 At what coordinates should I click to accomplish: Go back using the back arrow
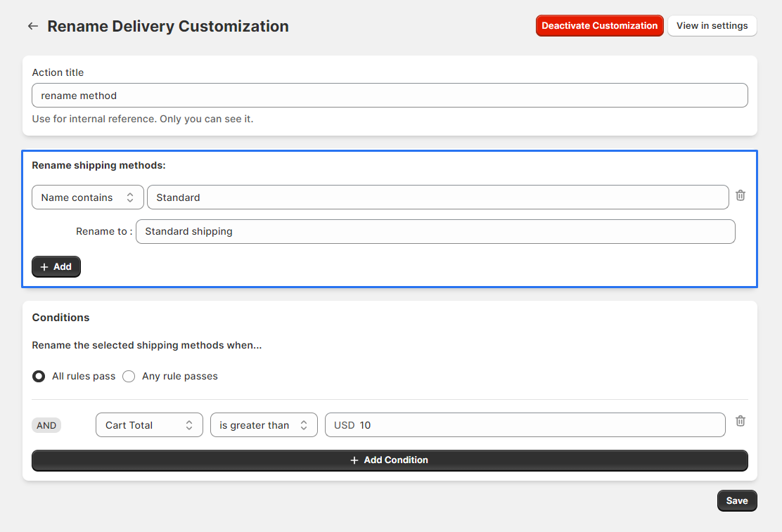(32, 25)
